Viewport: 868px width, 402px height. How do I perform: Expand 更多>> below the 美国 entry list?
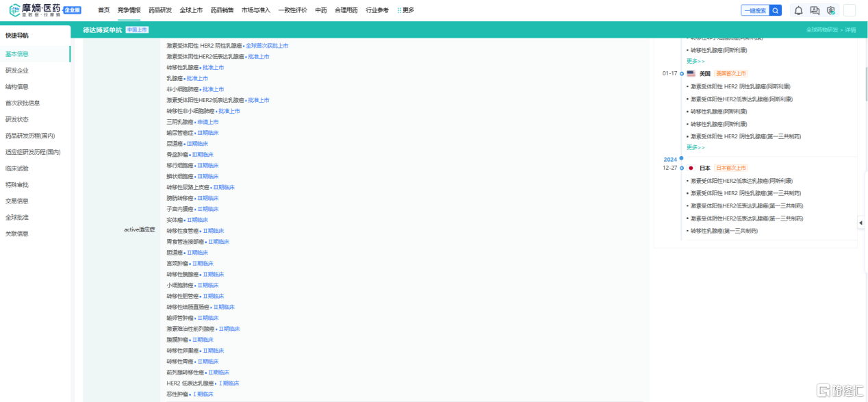[695, 147]
